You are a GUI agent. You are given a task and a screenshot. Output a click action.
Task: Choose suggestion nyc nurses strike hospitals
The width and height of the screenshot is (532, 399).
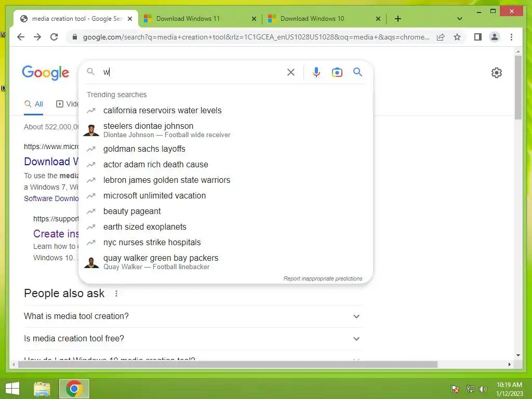click(x=225, y=243)
